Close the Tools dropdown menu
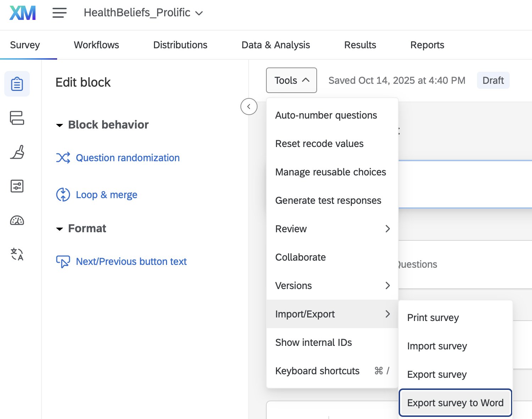532x419 pixels. (291, 81)
